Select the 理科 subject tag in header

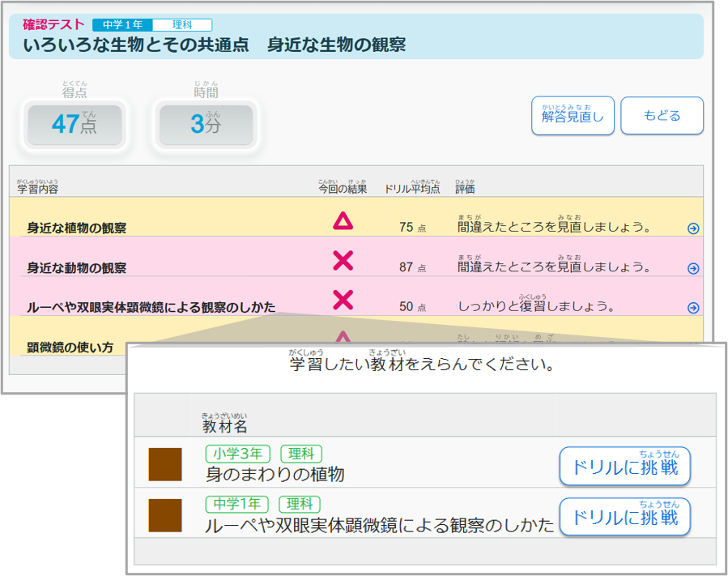[181, 25]
